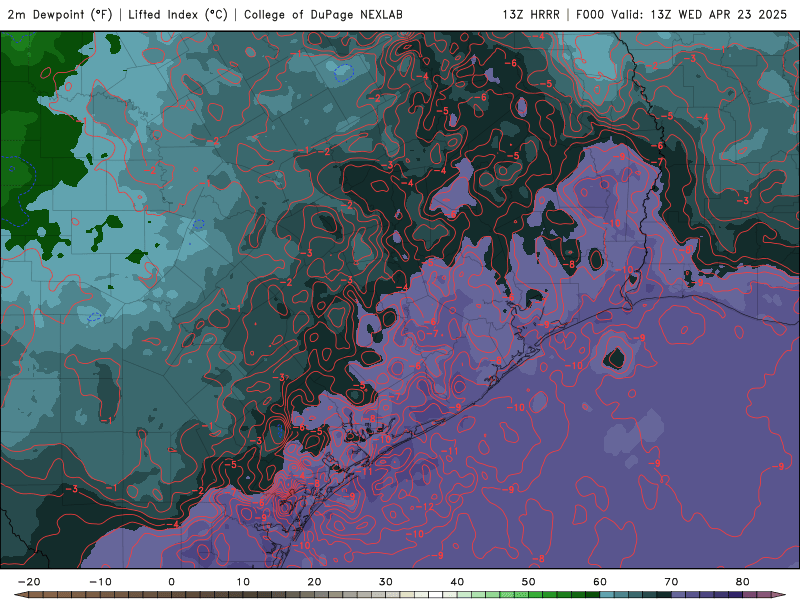The height and width of the screenshot is (600, 800).
Task: Click the -20 label on the color scale
Action: pyautogui.click(x=29, y=582)
